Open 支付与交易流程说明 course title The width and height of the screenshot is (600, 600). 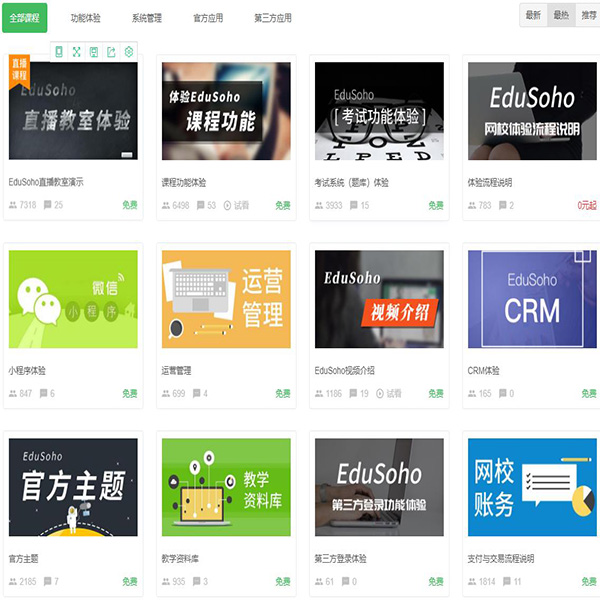click(501, 559)
